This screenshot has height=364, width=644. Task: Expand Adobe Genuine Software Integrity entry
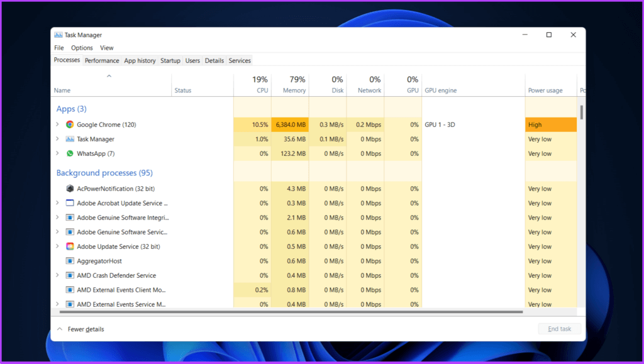[x=57, y=217]
